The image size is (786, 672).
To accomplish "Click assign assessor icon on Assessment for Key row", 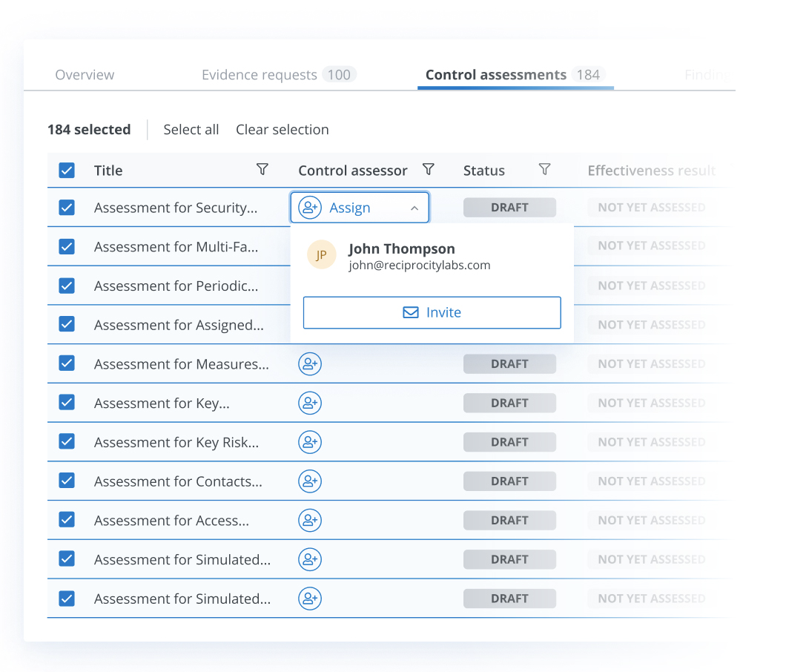I will [x=310, y=403].
